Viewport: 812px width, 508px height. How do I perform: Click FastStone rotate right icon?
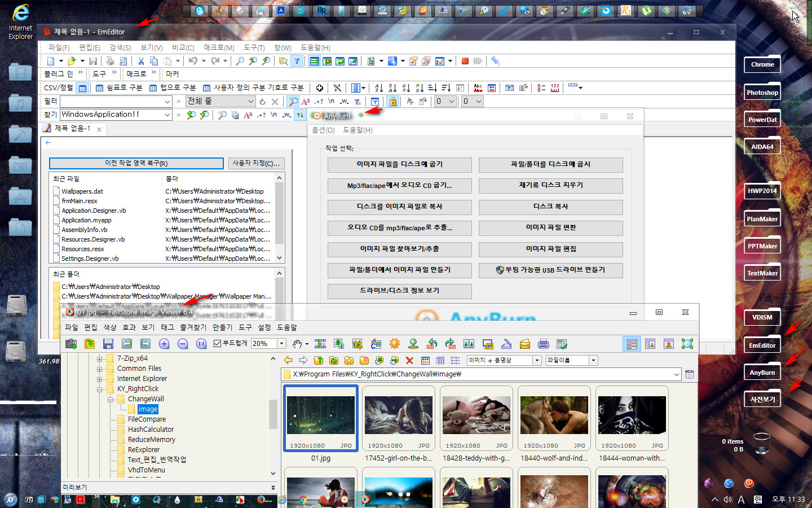[x=451, y=344]
